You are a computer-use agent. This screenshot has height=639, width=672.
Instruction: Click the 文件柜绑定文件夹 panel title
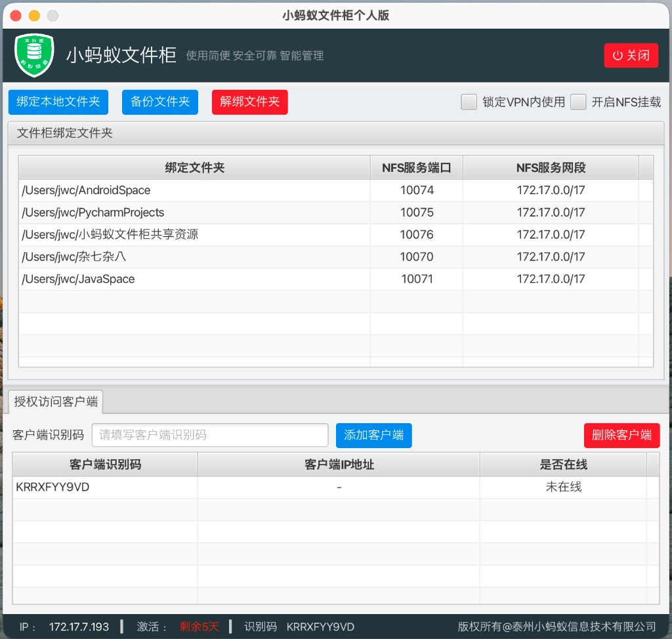point(65,133)
